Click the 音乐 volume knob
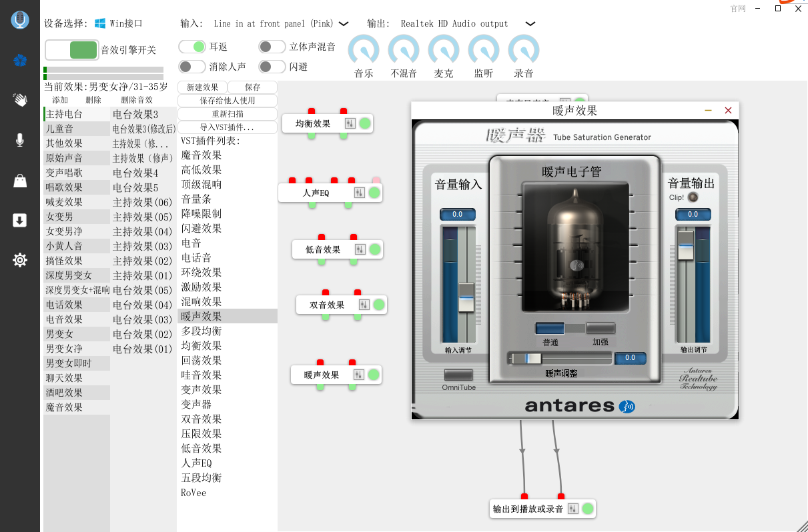The image size is (808, 532). pyautogui.click(x=364, y=51)
